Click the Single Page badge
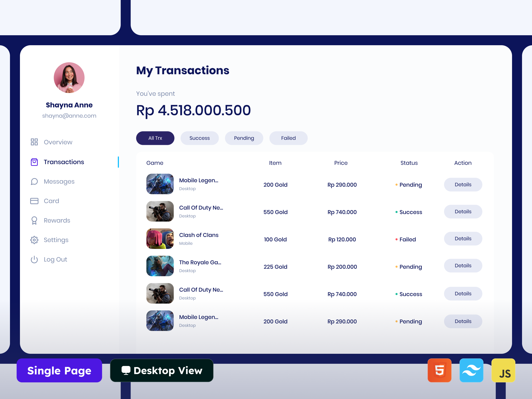The width and height of the screenshot is (532, 399). (59, 370)
